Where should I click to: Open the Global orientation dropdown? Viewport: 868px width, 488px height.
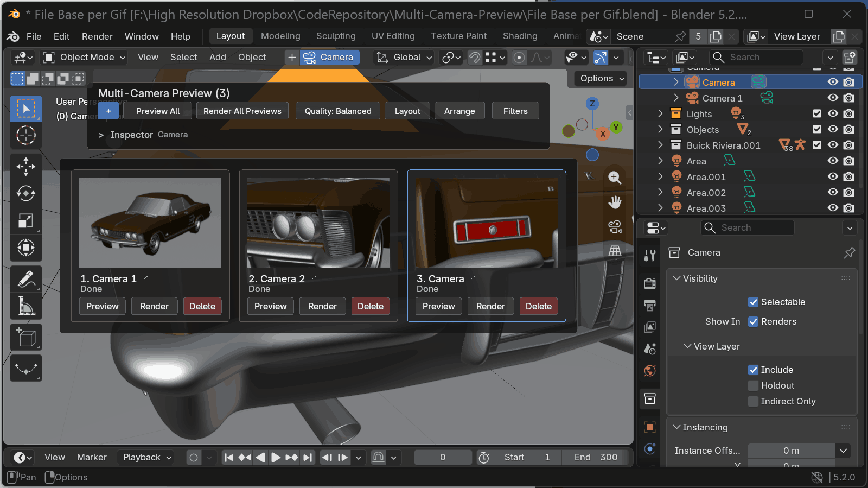tap(405, 57)
